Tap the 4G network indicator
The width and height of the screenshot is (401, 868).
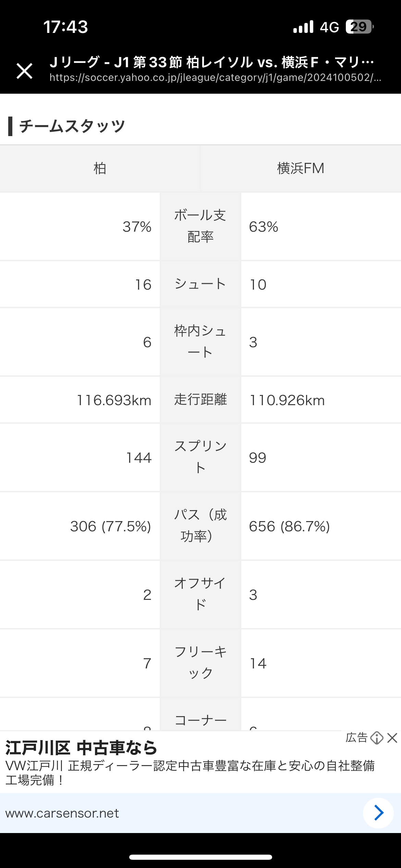tap(329, 27)
